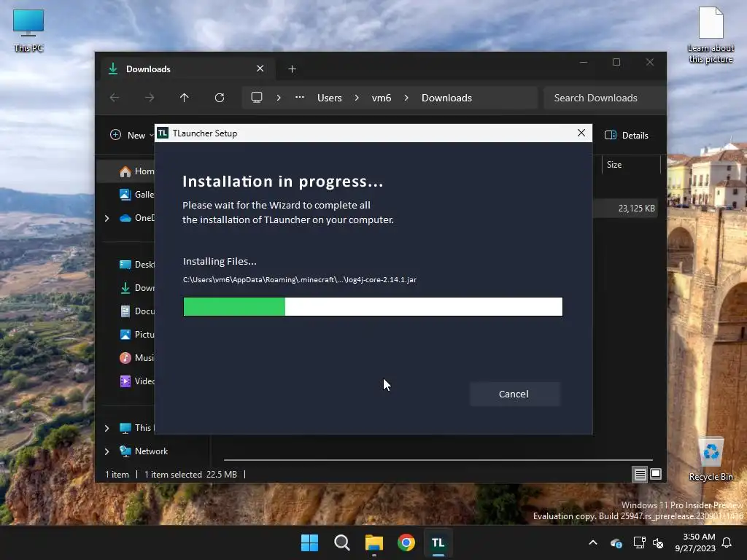Select This PC in the navigation pane
747x560 pixels.
[x=136, y=427]
